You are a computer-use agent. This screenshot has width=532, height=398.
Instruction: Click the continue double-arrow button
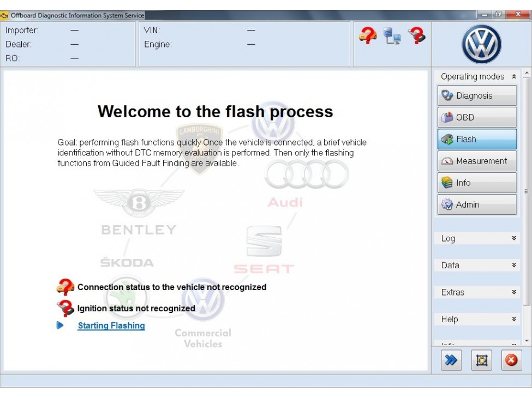[451, 360]
